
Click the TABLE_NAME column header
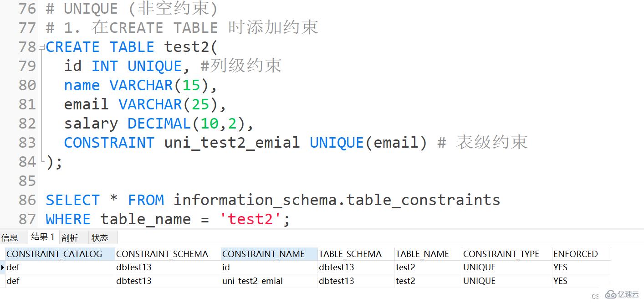pos(421,254)
